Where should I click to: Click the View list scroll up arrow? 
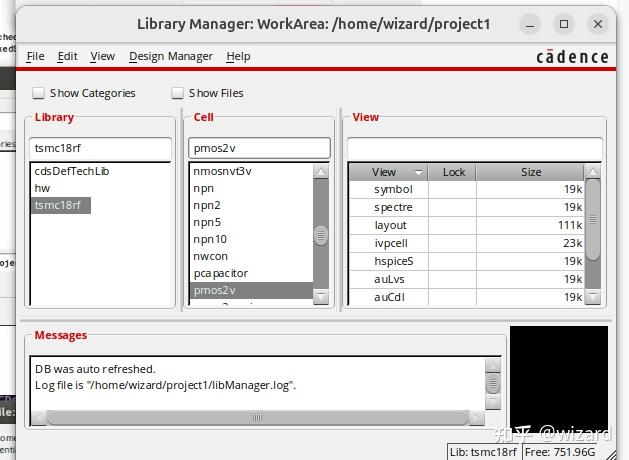pos(592,172)
